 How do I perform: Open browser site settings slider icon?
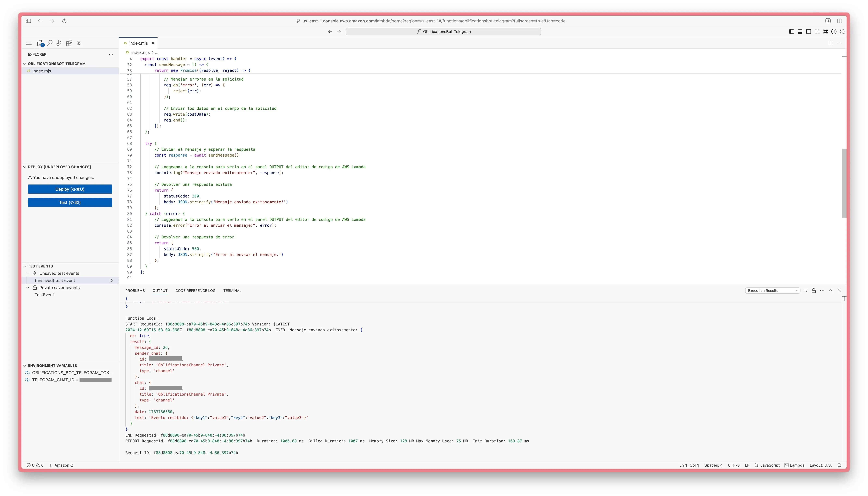tap(828, 21)
